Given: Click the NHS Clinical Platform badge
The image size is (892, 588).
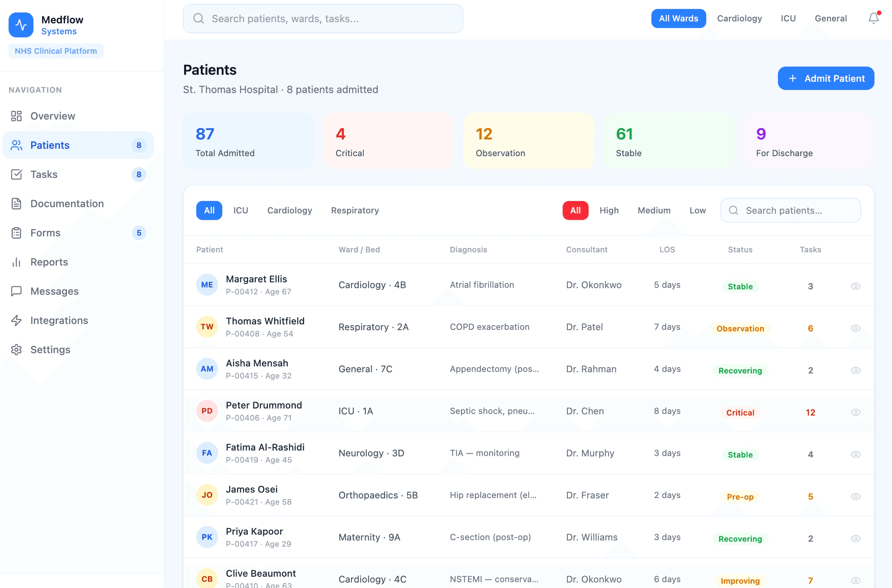Looking at the screenshot, I should click(56, 51).
